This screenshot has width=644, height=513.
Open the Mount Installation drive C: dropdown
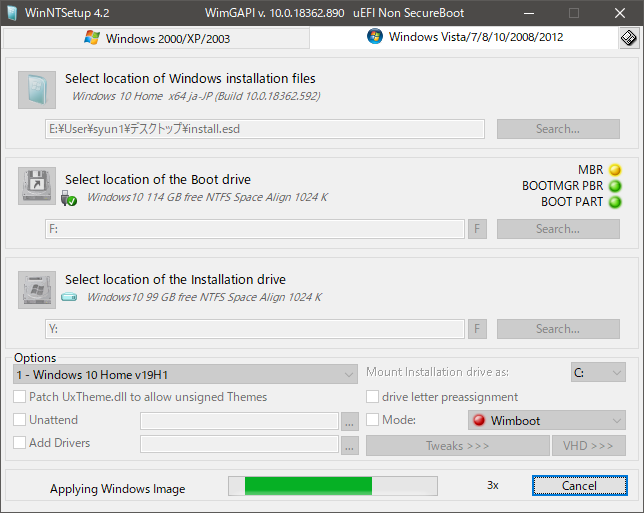coord(598,373)
